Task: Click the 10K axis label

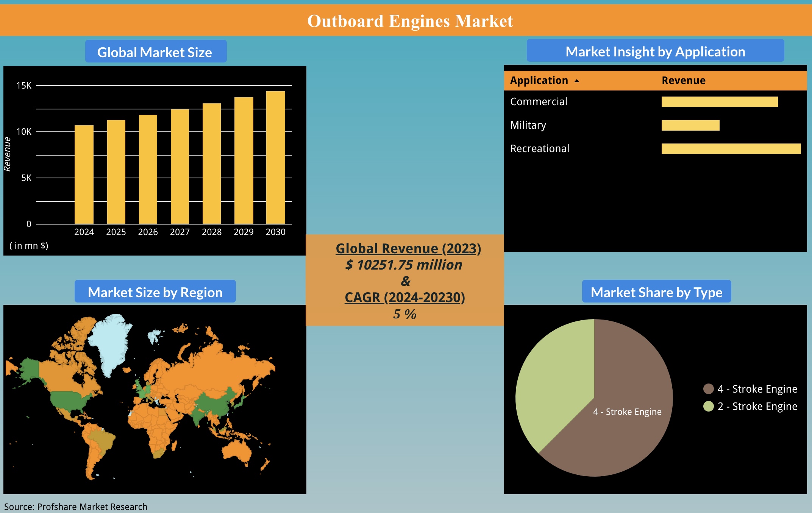Action: tap(24, 132)
